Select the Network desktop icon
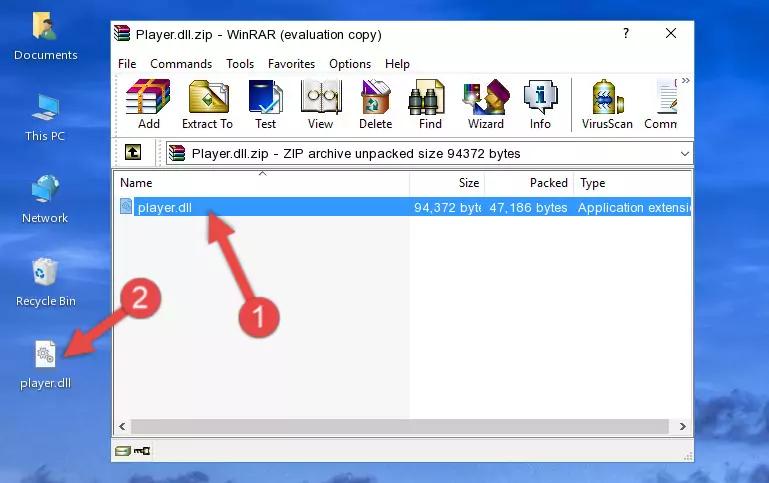 45,199
